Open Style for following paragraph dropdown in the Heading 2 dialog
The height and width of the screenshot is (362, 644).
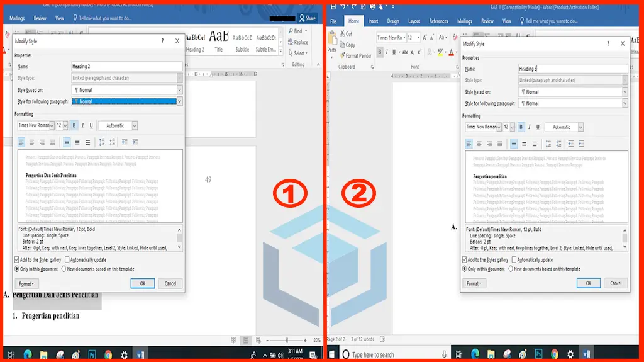point(179,101)
